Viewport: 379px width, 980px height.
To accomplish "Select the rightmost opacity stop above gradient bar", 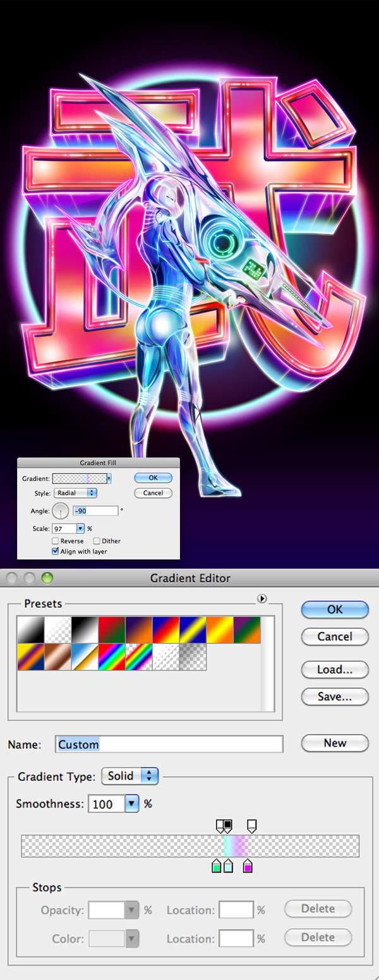I will point(251,826).
